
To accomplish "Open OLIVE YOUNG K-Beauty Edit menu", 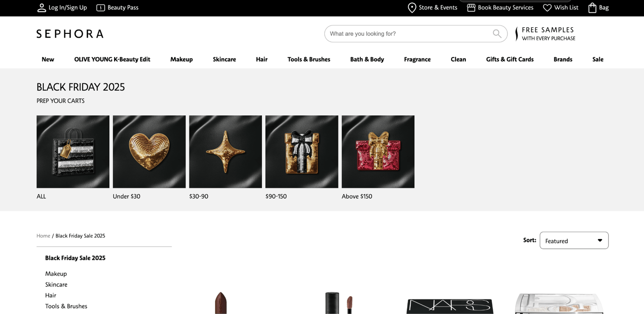I will [112, 59].
